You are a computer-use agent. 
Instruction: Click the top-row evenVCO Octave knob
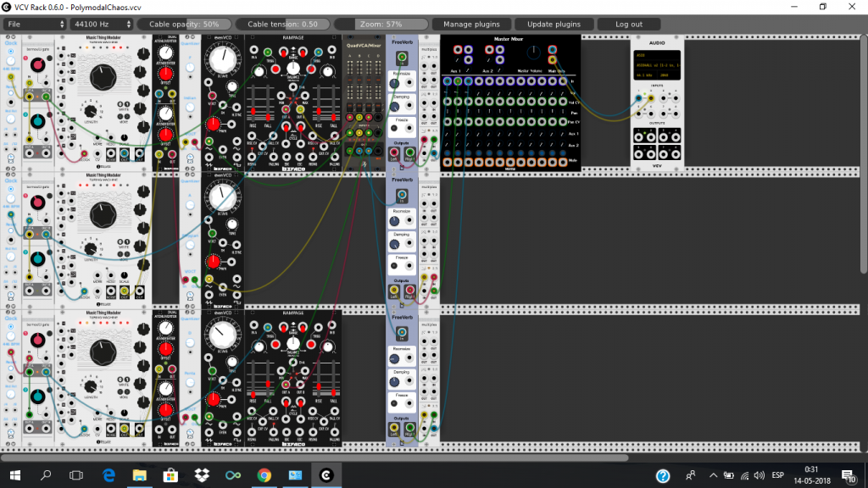(x=223, y=59)
